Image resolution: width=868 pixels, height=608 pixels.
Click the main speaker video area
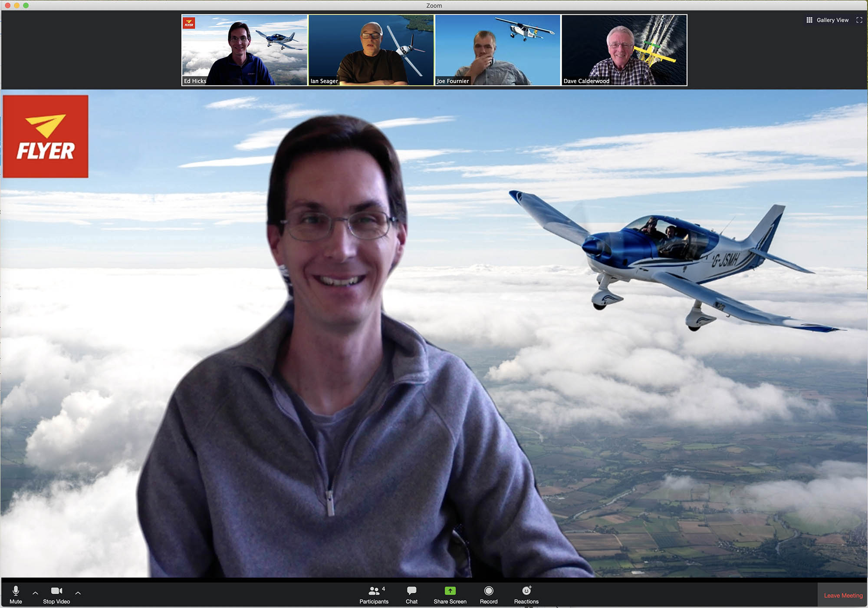[x=434, y=334]
